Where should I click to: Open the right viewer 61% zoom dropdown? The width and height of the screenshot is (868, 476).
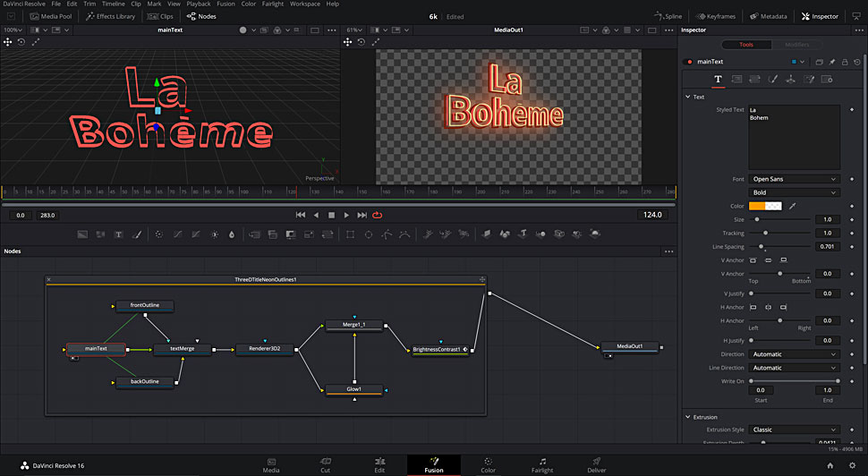pos(354,30)
